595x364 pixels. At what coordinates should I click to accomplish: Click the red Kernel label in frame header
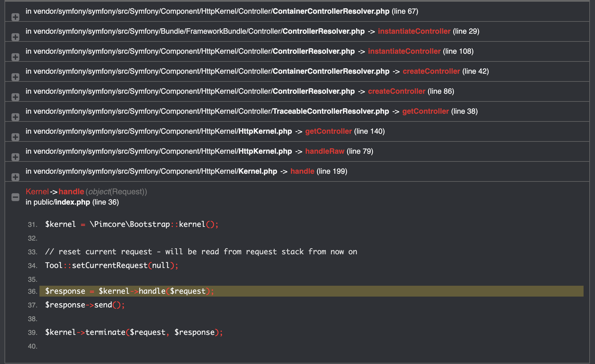click(x=36, y=191)
